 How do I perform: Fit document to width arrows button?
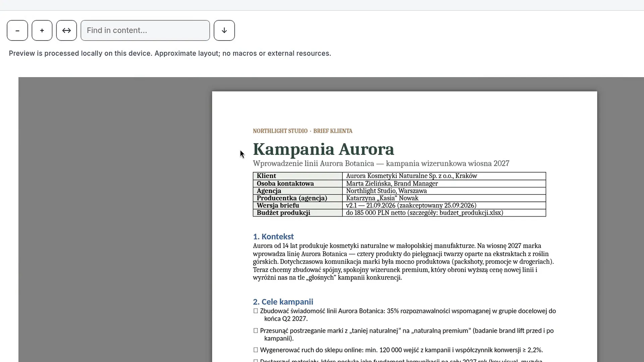click(66, 31)
